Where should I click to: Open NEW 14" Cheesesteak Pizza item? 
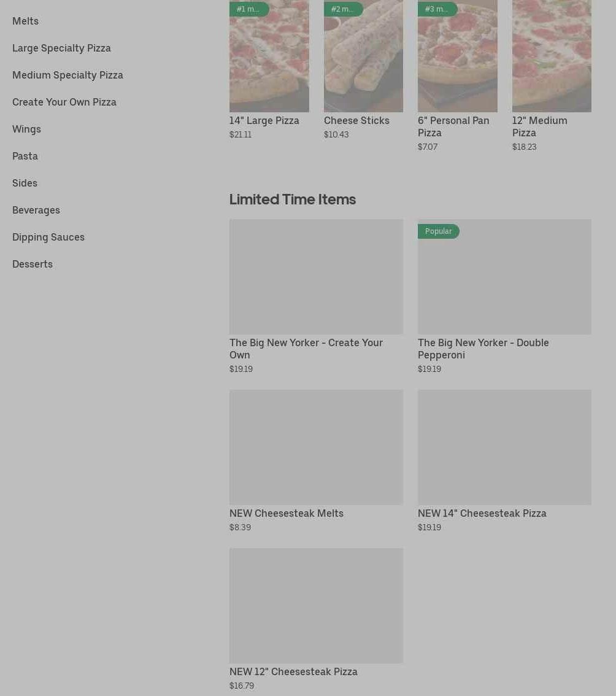pos(504,461)
